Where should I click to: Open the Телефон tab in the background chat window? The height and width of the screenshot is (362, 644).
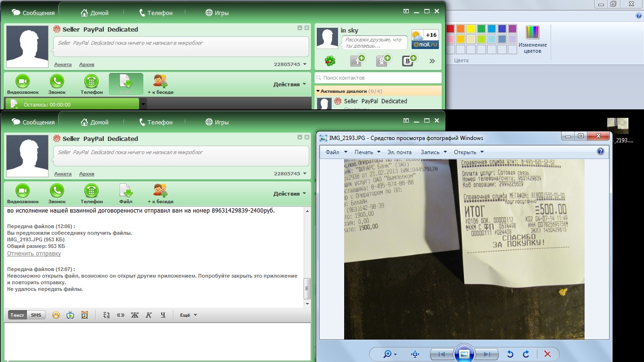pos(156,13)
